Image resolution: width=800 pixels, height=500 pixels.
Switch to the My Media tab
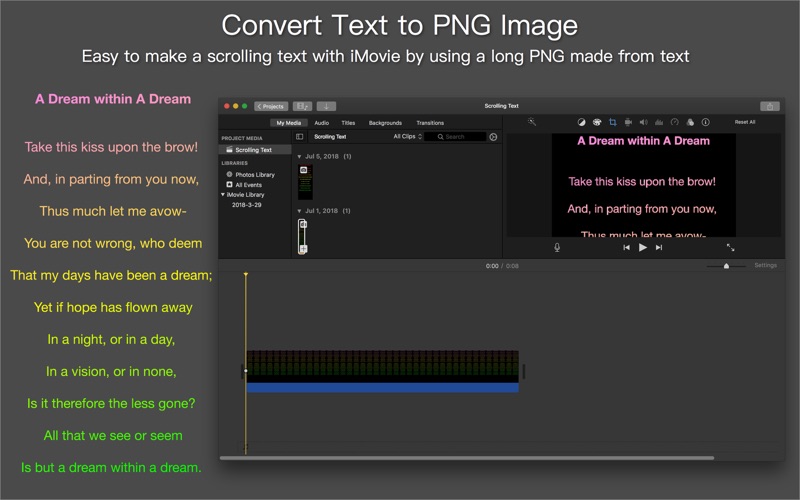pos(289,122)
